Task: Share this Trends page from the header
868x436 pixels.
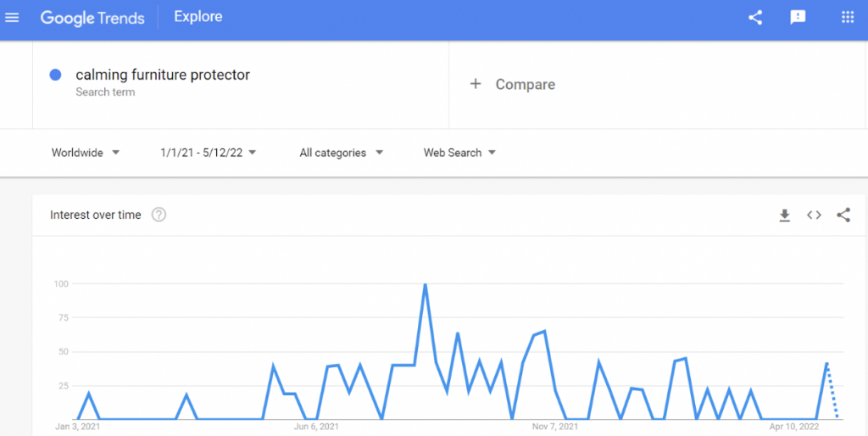Action: pyautogui.click(x=755, y=18)
